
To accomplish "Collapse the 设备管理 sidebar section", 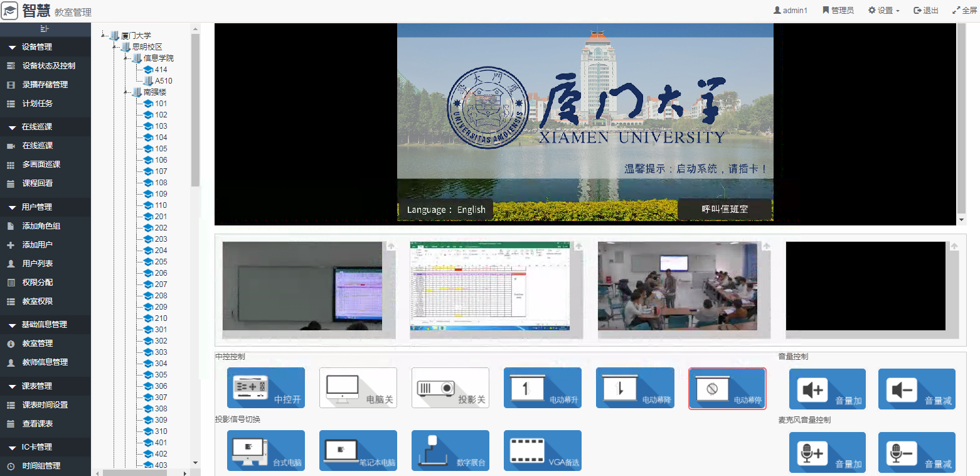I will [12, 47].
